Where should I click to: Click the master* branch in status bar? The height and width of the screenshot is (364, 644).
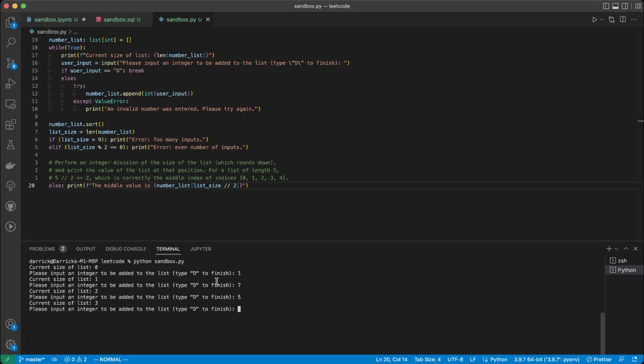[x=31, y=360]
